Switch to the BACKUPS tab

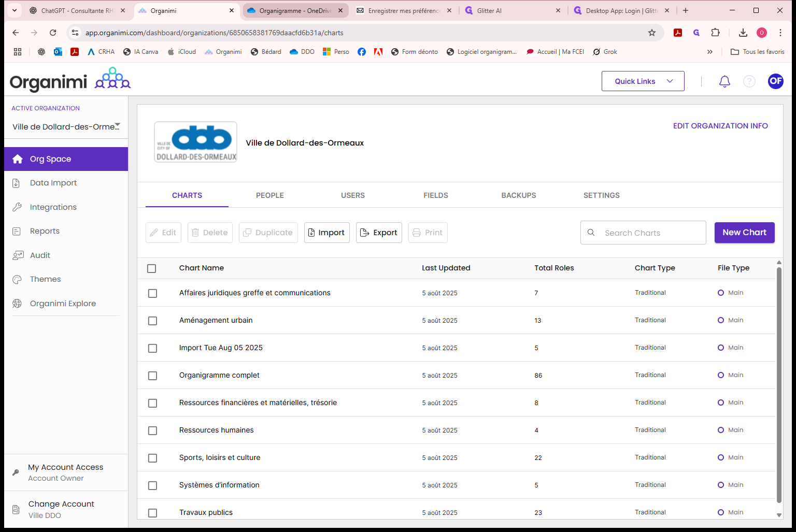point(519,195)
